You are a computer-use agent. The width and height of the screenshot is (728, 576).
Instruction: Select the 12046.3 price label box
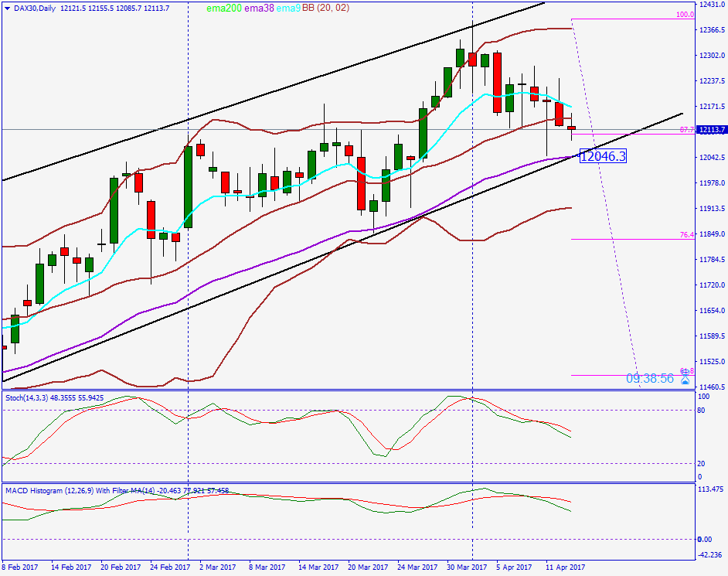[x=604, y=156]
